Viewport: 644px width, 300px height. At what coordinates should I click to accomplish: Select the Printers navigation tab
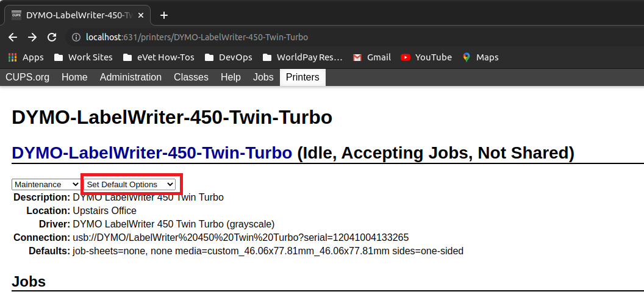(302, 77)
